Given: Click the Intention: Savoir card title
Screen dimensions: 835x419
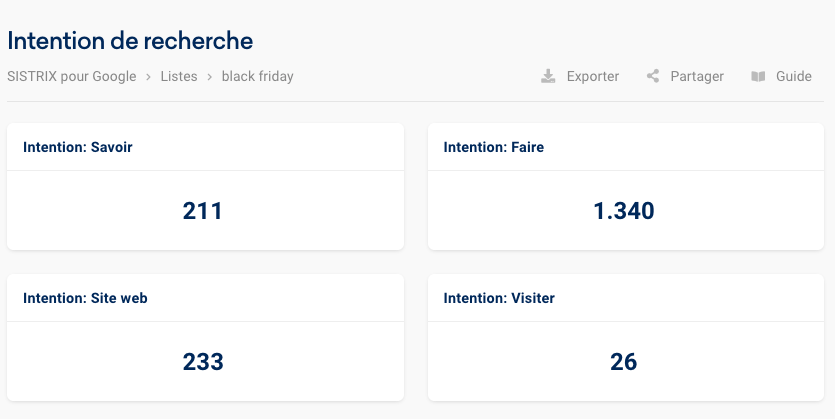Looking at the screenshot, I should pyautogui.click(x=77, y=147).
